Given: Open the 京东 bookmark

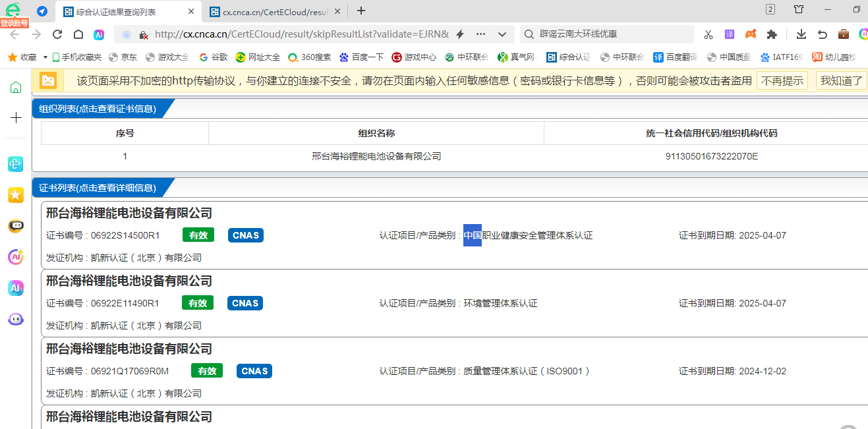Looking at the screenshot, I should coord(123,57).
